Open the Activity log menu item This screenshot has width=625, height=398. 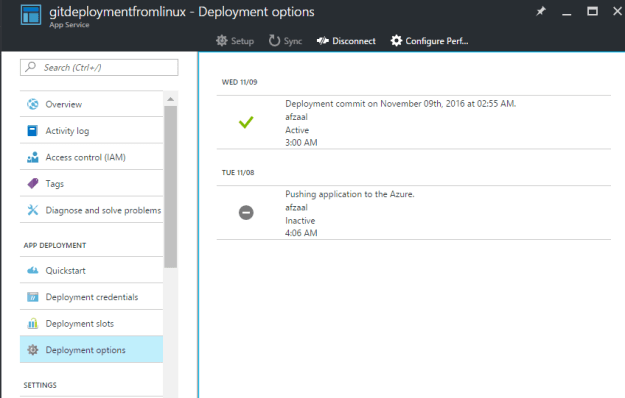(91, 131)
